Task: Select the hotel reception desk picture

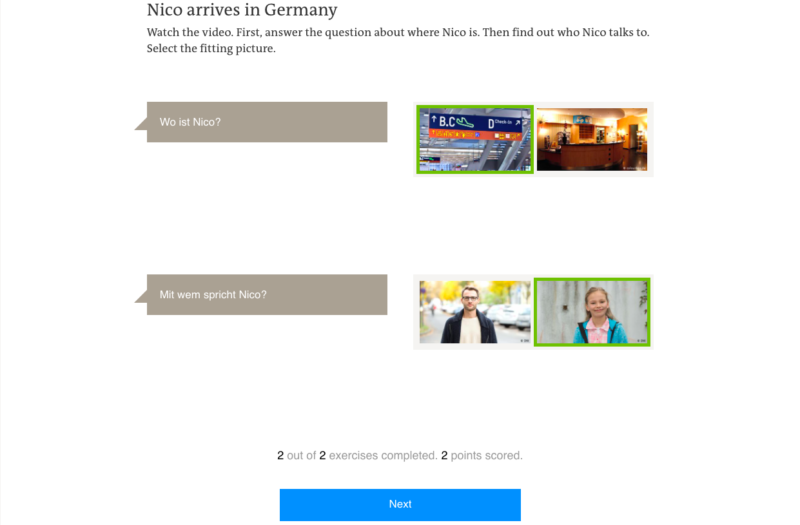Action: pos(592,139)
